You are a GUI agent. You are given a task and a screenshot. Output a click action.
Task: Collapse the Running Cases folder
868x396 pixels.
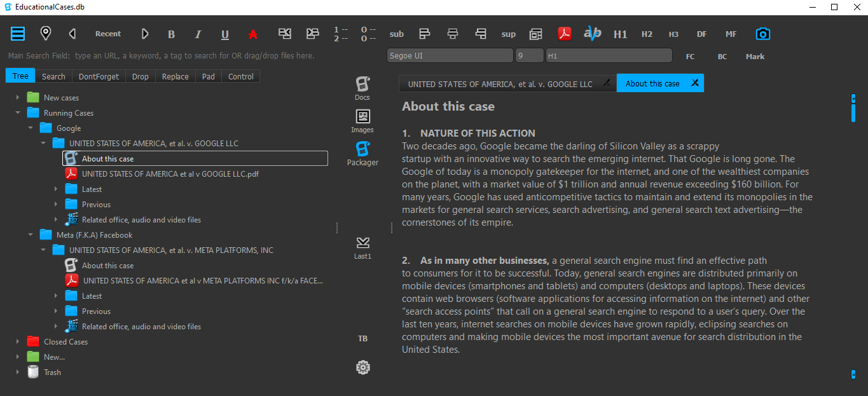pyautogui.click(x=18, y=113)
